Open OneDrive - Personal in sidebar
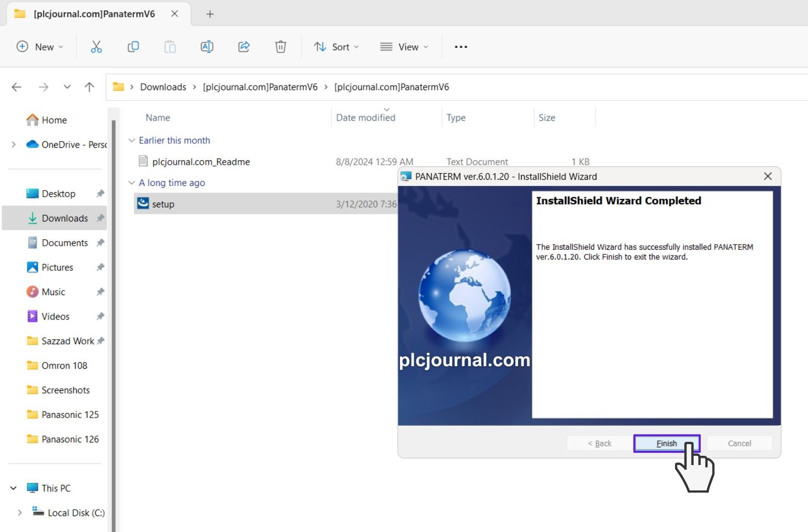The width and height of the screenshot is (808, 532). [67, 145]
